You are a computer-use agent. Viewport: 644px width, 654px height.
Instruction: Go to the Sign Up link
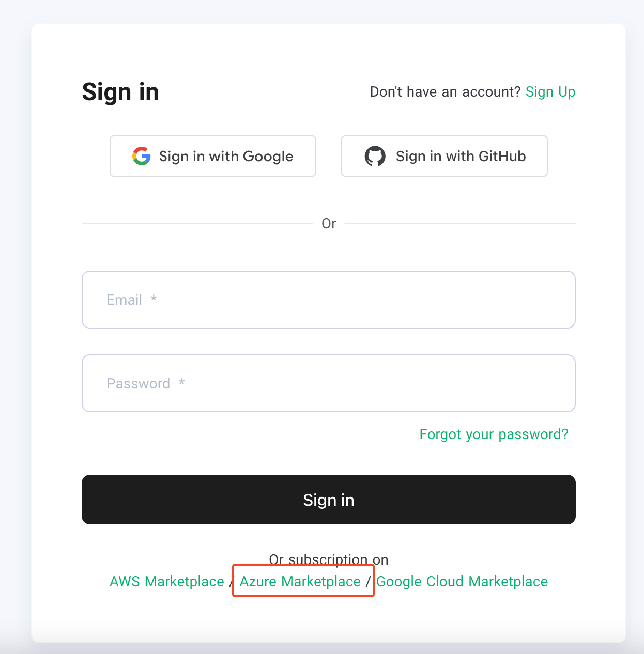click(550, 92)
